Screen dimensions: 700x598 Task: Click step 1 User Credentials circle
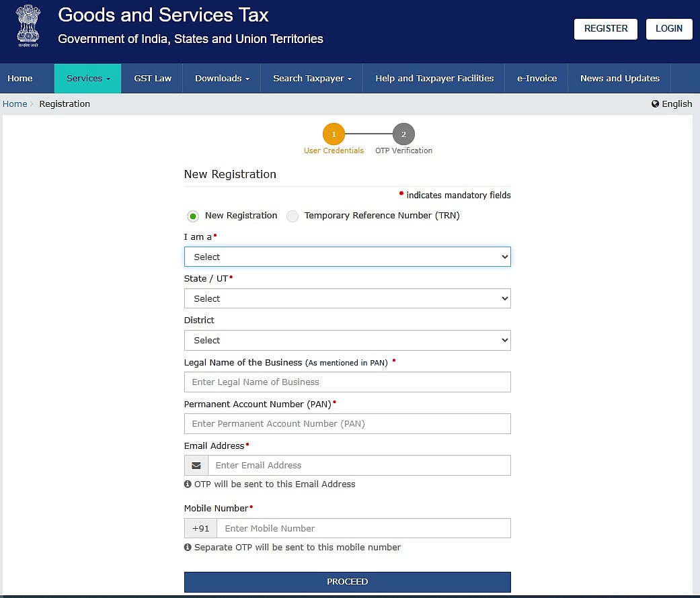click(x=334, y=134)
